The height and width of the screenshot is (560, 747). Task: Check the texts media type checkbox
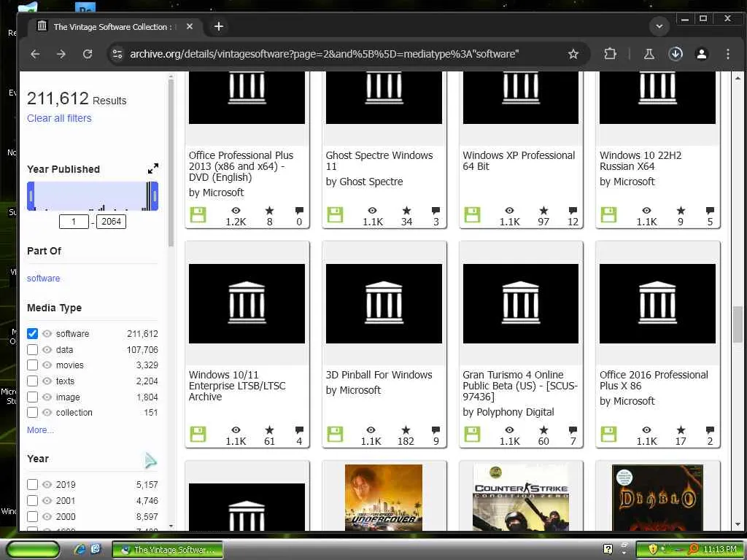(x=32, y=381)
